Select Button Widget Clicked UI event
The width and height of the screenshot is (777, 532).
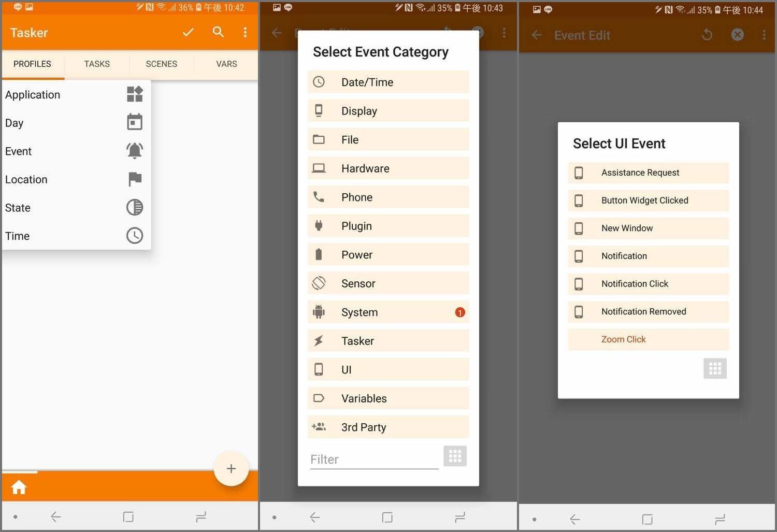coord(648,200)
